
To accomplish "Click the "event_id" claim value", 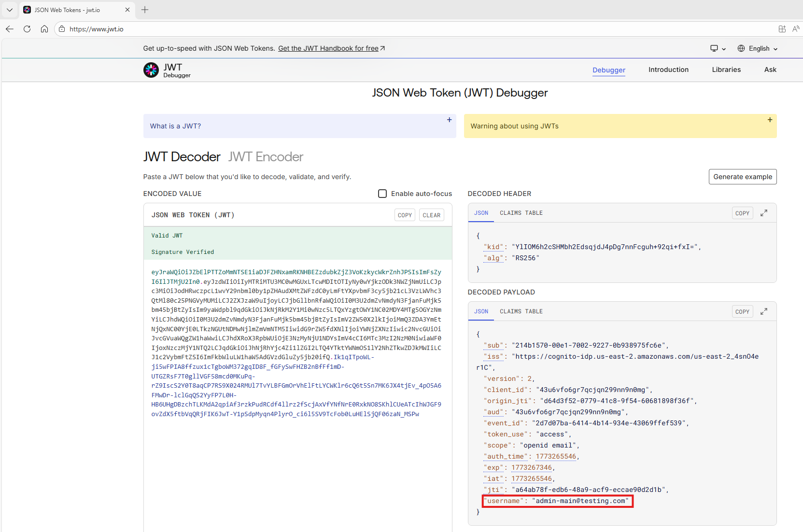I will (x=608, y=423).
